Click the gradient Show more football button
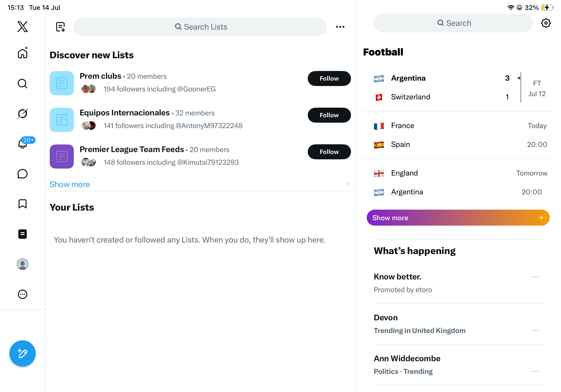This screenshot has width=561, height=392. tap(458, 218)
